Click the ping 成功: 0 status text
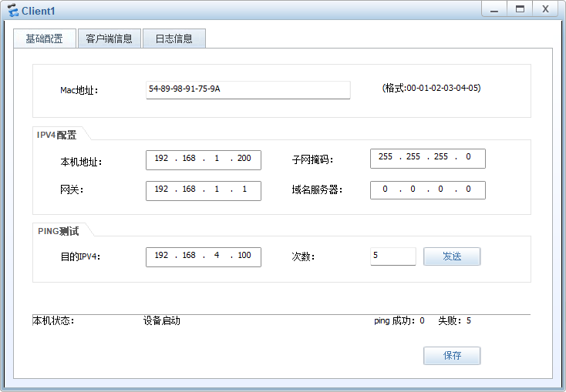This screenshot has height=392, width=566. [x=399, y=320]
